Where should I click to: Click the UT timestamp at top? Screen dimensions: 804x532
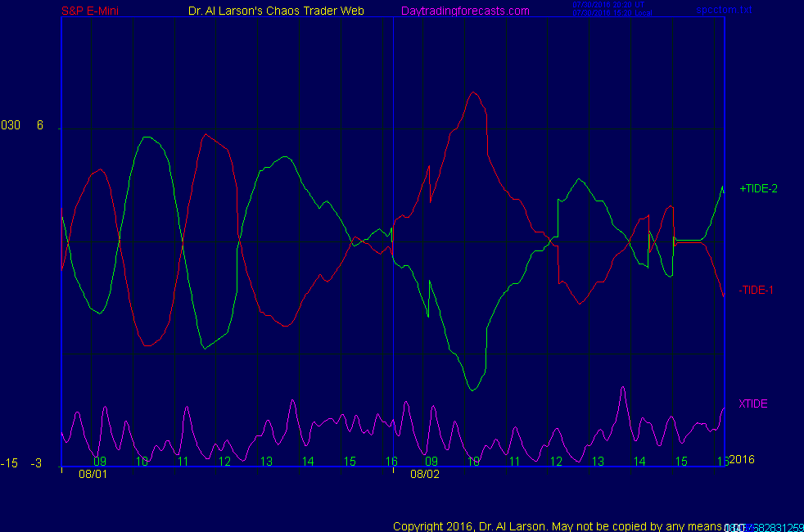[x=608, y=5]
